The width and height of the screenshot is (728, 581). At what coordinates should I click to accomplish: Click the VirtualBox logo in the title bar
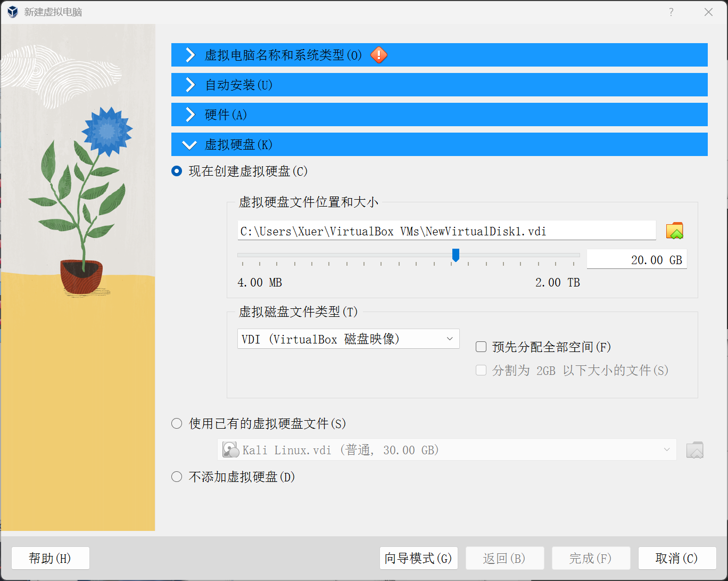tap(12, 11)
